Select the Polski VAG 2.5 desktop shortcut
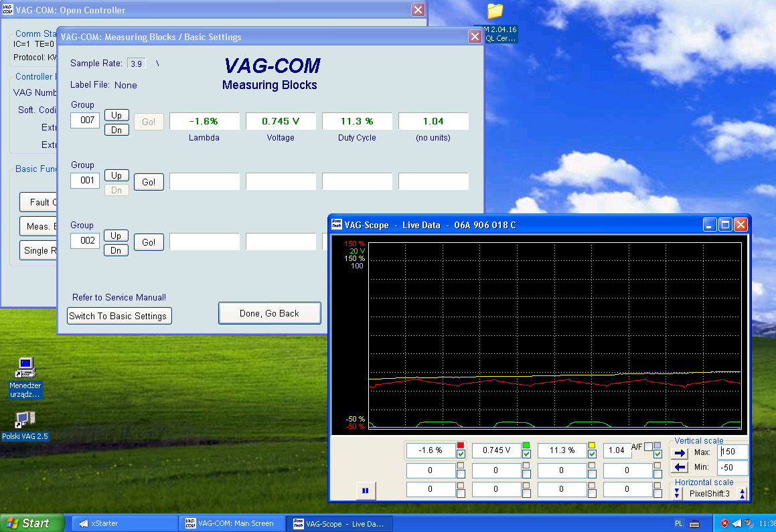Screen dimensions: 776x532 coord(25,426)
